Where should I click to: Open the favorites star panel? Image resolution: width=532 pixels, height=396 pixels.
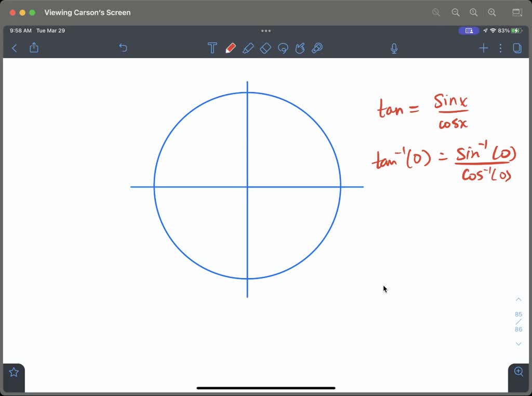(x=13, y=372)
